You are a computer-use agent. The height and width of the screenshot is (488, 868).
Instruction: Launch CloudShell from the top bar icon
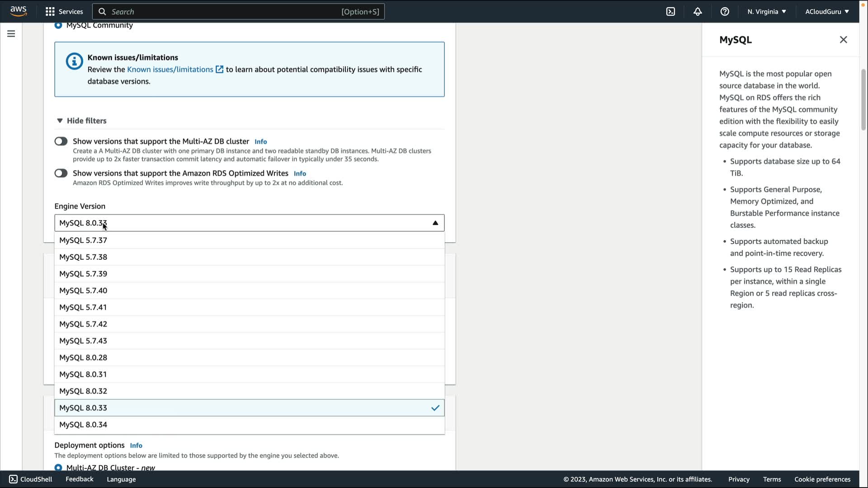point(670,12)
